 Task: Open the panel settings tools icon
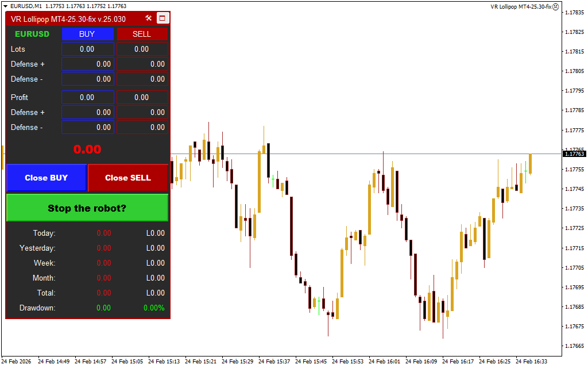pyautogui.click(x=149, y=18)
